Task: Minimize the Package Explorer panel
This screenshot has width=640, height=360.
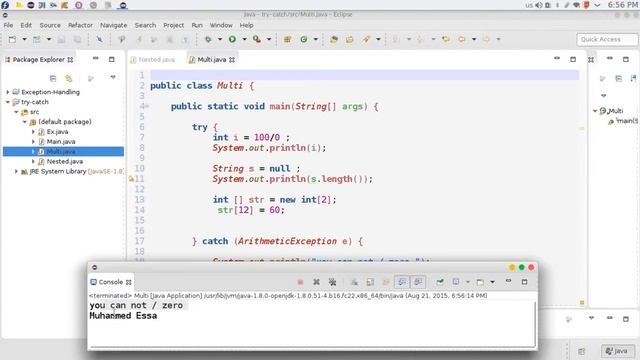Action: coord(96,59)
